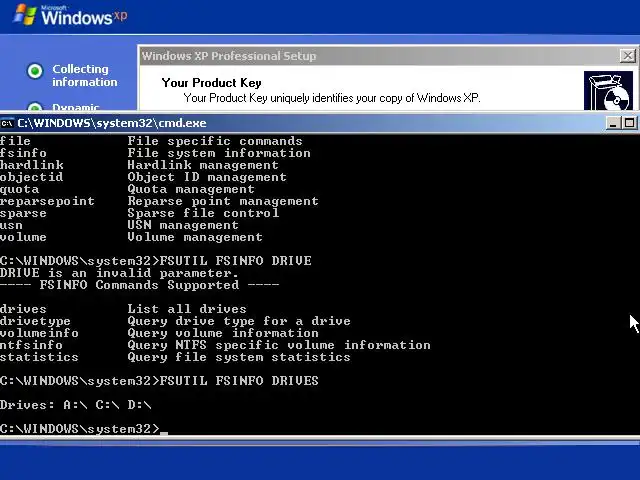Click the "hardlink" command entry
640x480 pixels.
click(32, 165)
